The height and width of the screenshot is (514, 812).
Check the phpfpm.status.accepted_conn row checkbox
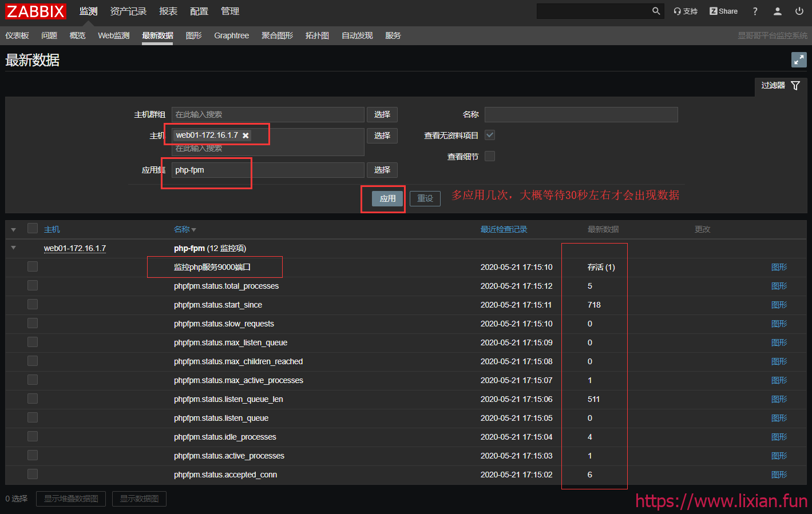tap(33, 474)
